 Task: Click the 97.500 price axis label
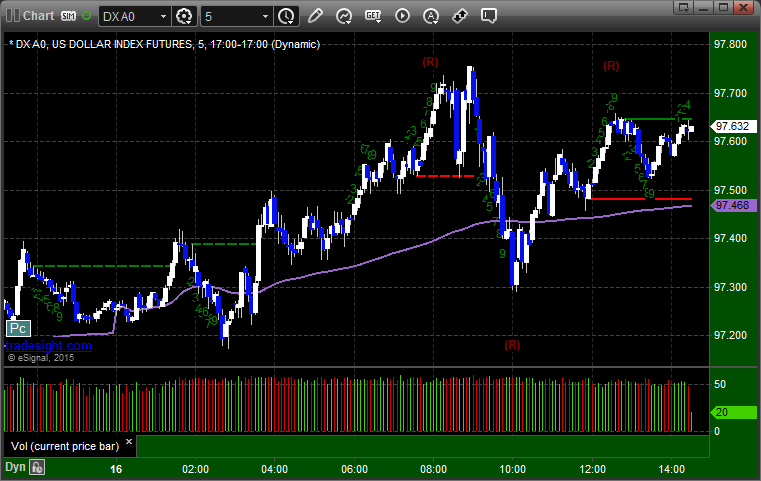[730, 190]
